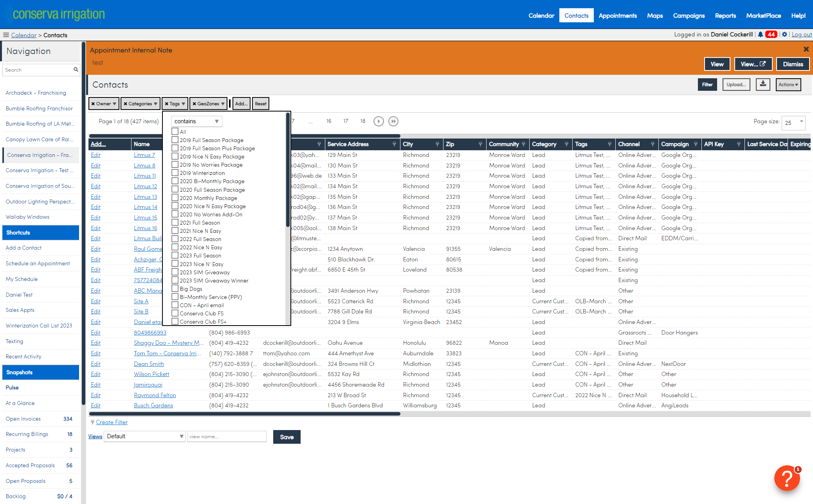Click the Service Address column filter icon
Viewport: 813px width, 504px height.
[394, 144]
